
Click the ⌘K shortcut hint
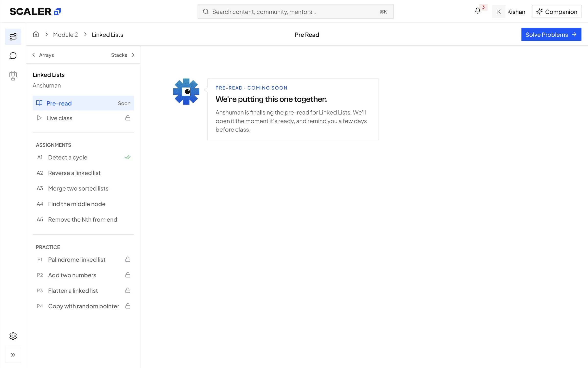click(x=383, y=12)
